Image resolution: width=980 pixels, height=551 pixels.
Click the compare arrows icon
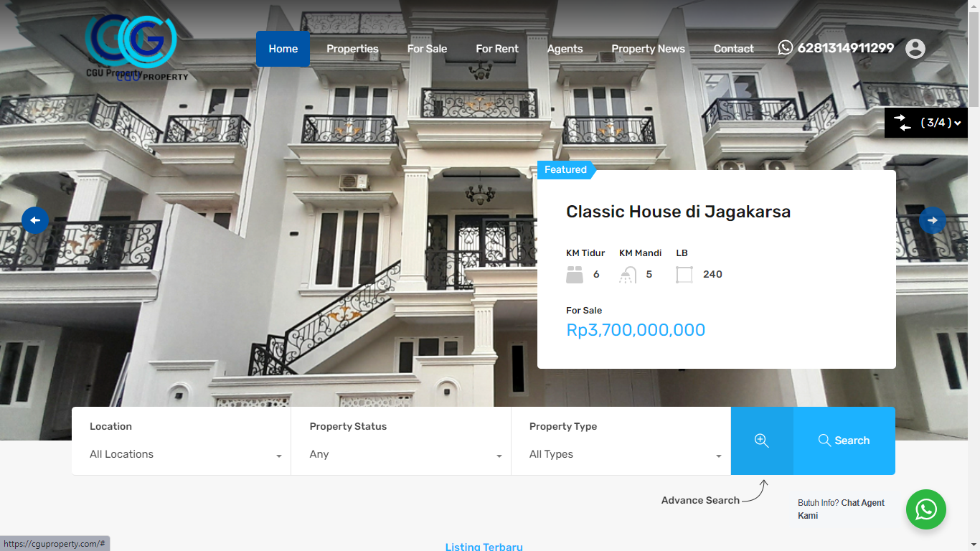point(903,122)
